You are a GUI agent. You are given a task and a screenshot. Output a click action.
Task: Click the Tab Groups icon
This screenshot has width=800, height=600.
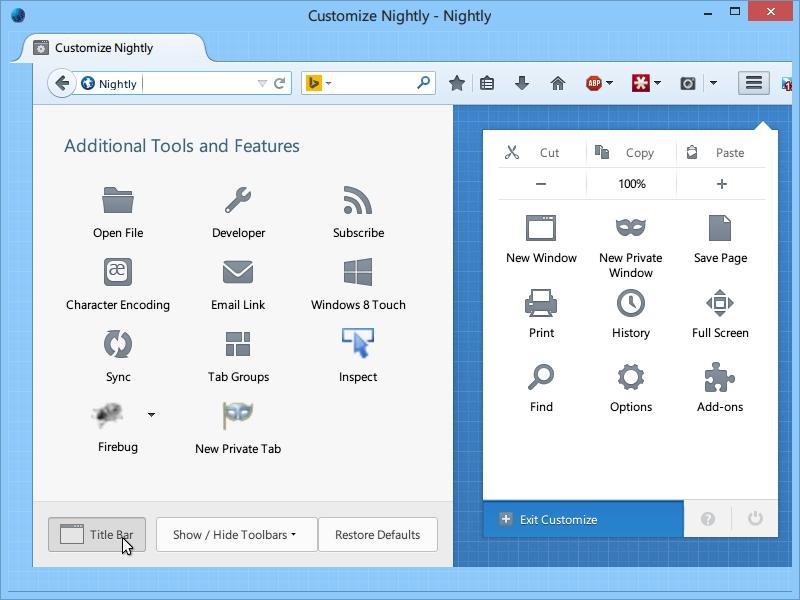(238, 344)
